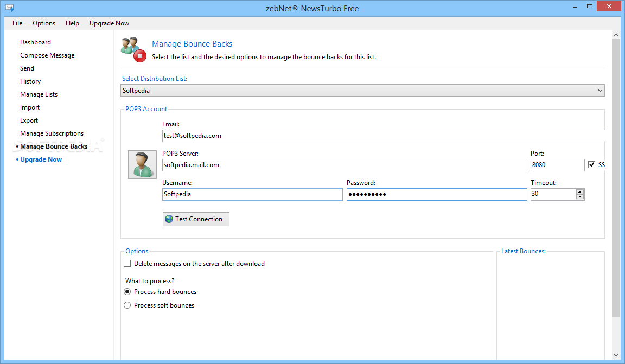Select Process hard bounces radio option
Viewport: 625px width, 364px height.
(x=127, y=292)
